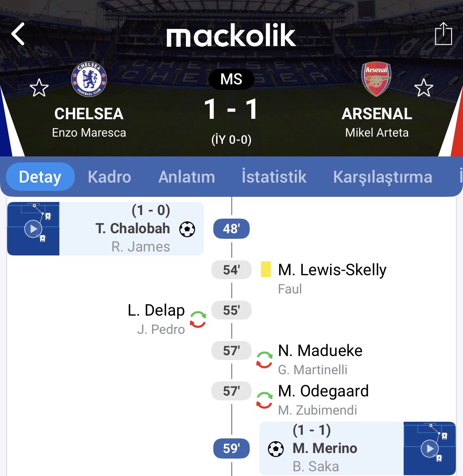Tap the back arrow icon
Image resolution: width=463 pixels, height=476 pixels.
pos(18,34)
